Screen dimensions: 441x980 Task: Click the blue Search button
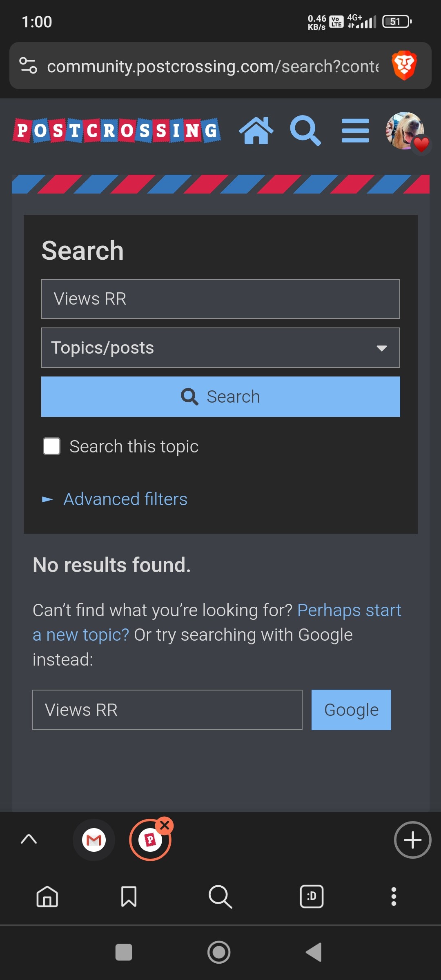[x=220, y=396]
